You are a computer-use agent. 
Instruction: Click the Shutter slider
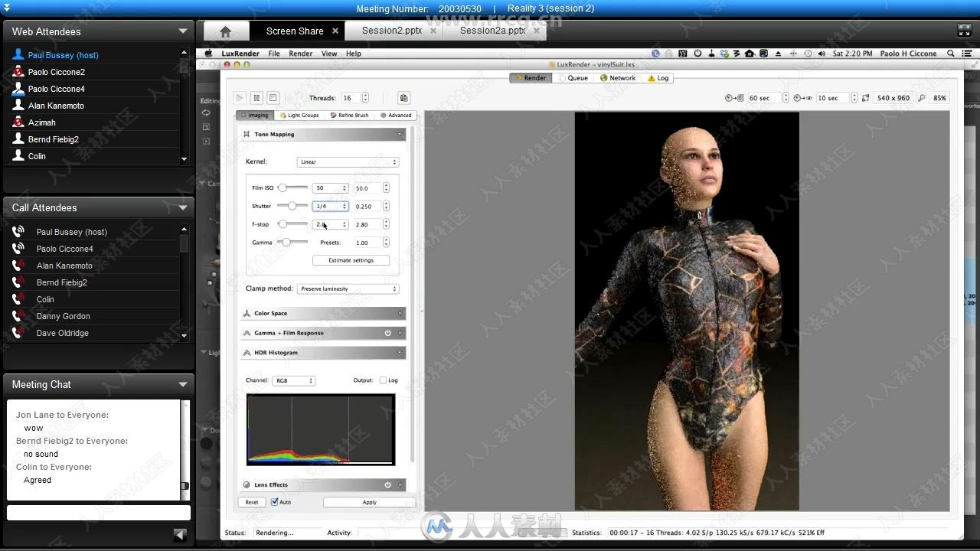tap(292, 206)
